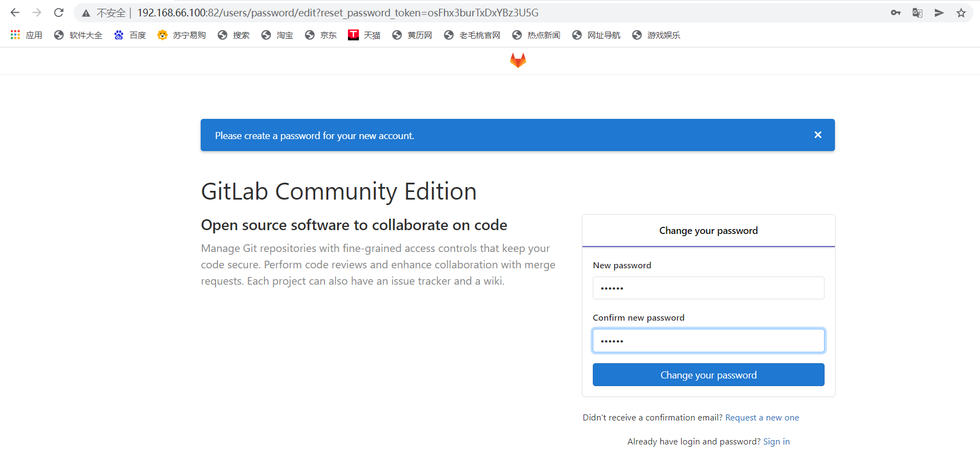Screen dimensions: 980x451
Task: Open the 百度 bookmark
Action: 130,35
